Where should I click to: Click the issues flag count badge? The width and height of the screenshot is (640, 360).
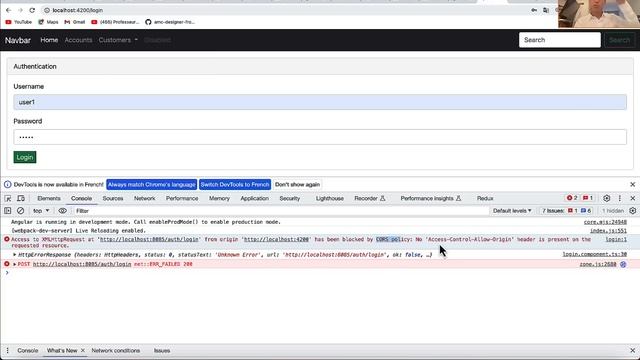tap(588, 198)
